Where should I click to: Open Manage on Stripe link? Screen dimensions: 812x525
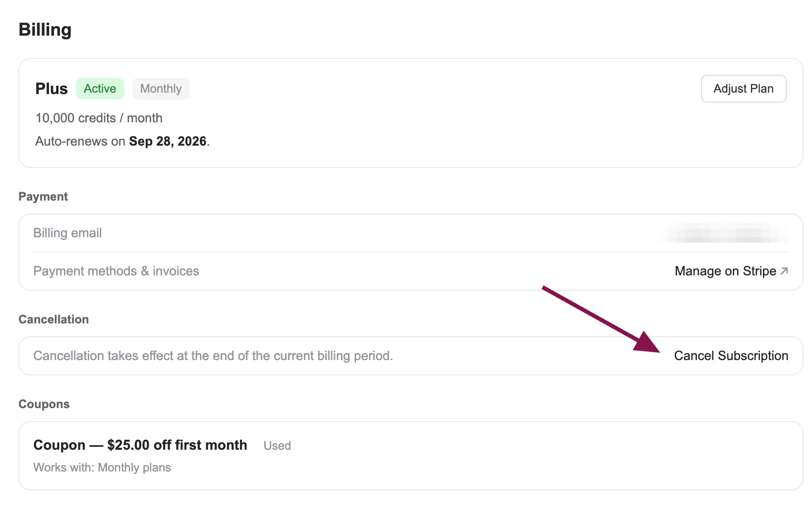[x=731, y=271]
